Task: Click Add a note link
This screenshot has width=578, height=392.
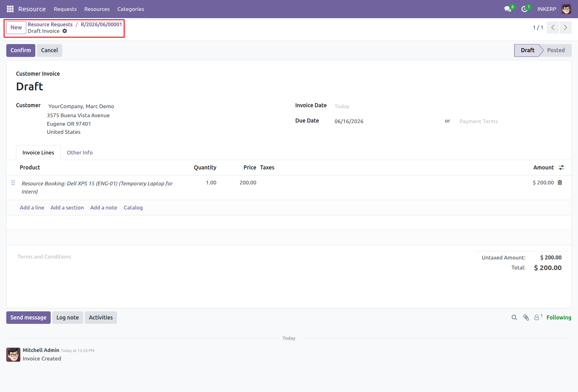Action: 104,208
